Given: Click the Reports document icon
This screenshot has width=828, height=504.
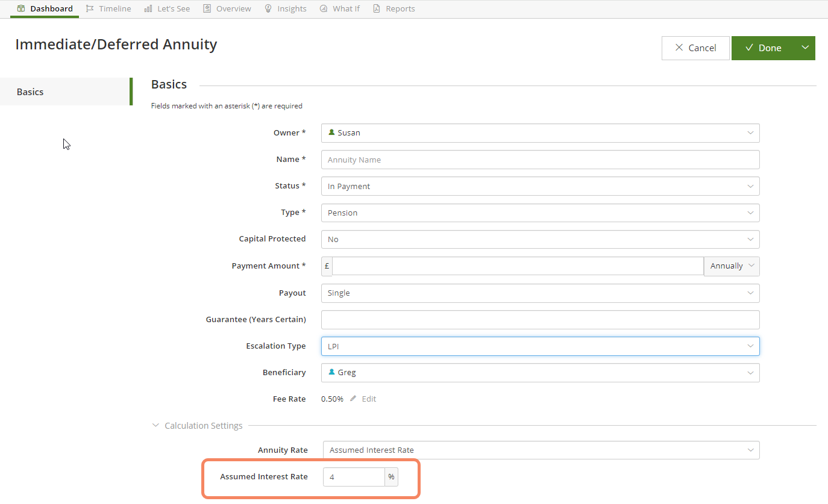Looking at the screenshot, I should tap(377, 9).
